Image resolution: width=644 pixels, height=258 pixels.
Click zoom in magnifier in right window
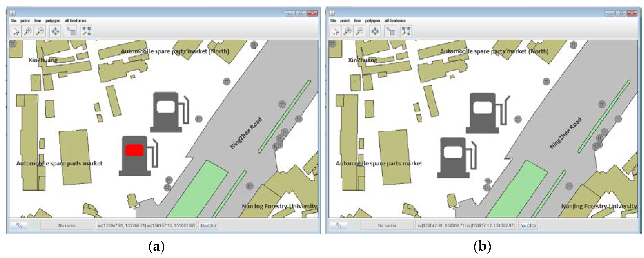point(347,32)
